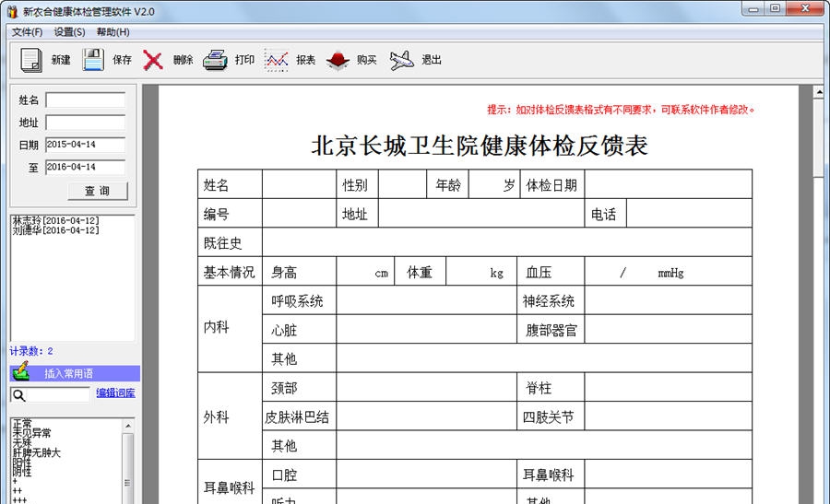Viewport: 830px width, 504px height.
Task: Click the 购买 (Purchase) toolbar icon
Action: (338, 60)
